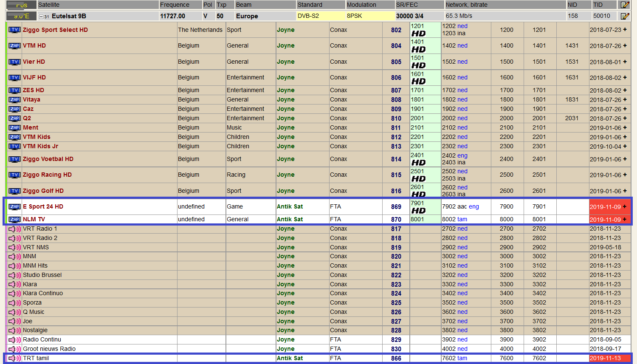Click the 2018-07-23 date for Ziggo Sport Select HD

click(x=605, y=30)
